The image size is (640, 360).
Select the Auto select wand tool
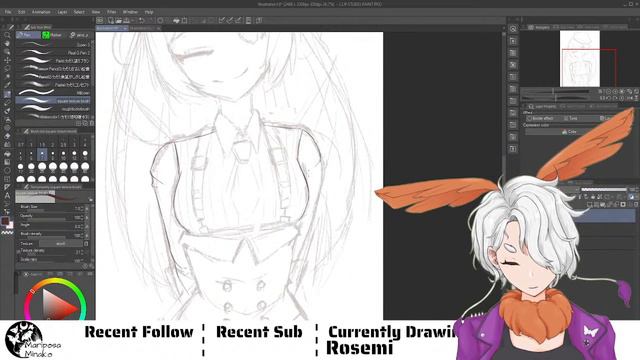point(7,77)
